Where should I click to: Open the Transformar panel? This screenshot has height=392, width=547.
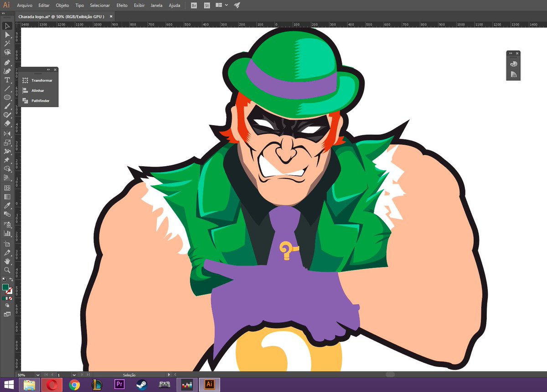tap(38, 80)
